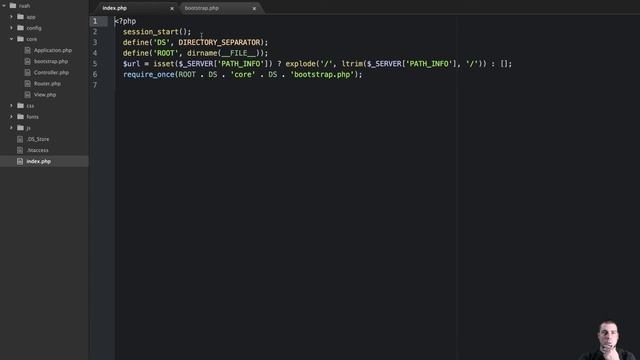Open Controller.php from the sidebar
The width and height of the screenshot is (640, 360).
[51, 72]
